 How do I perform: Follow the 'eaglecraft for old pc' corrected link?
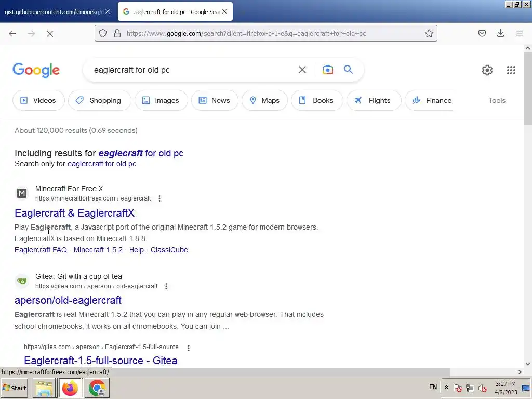point(141,153)
